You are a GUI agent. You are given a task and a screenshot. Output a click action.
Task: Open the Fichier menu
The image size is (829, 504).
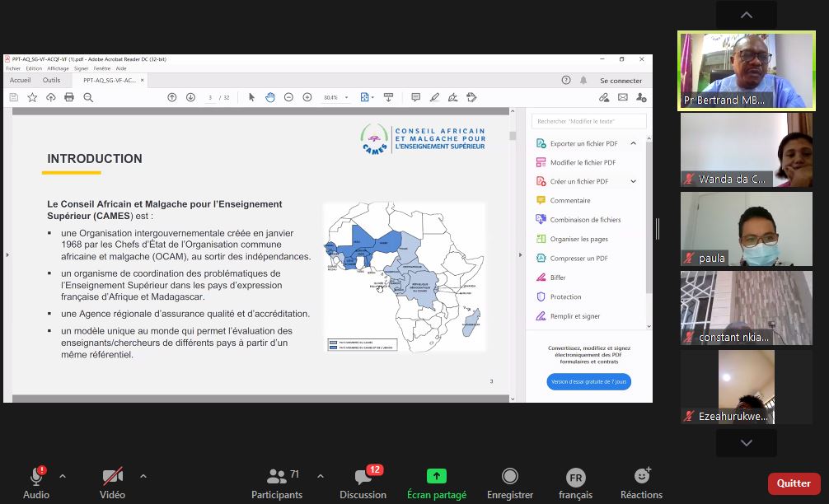pos(13,68)
